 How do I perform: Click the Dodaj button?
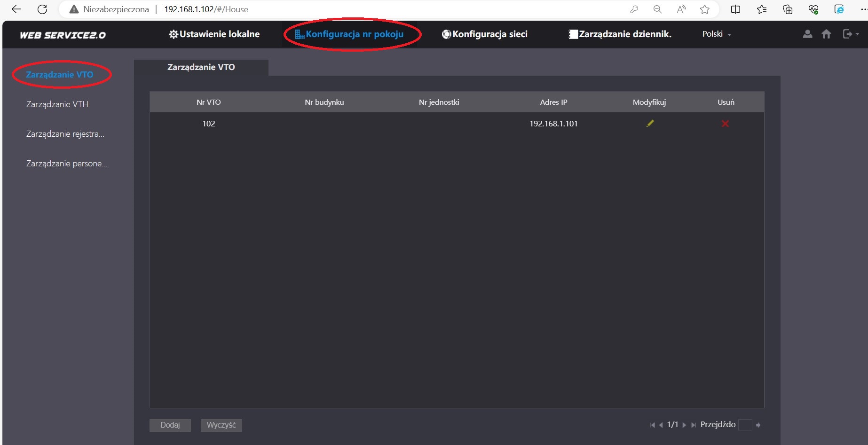[x=170, y=425]
